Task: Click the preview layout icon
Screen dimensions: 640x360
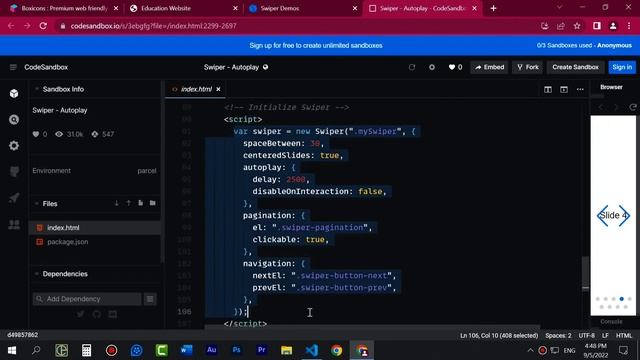Action: (x=564, y=89)
